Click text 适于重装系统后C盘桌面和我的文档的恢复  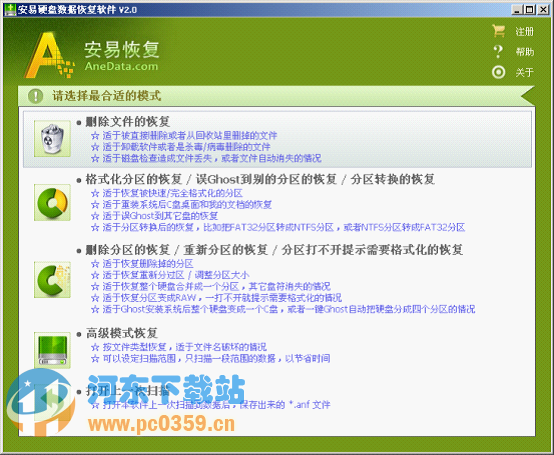coord(187,205)
